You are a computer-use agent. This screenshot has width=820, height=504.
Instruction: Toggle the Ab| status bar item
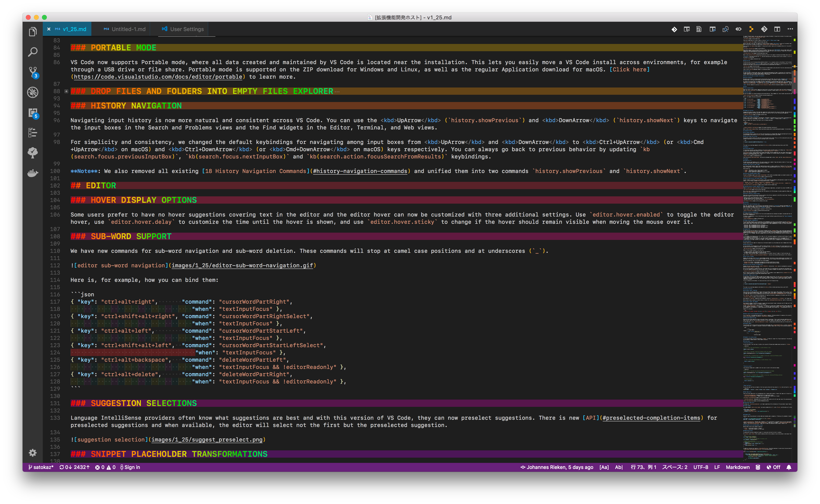coord(618,467)
